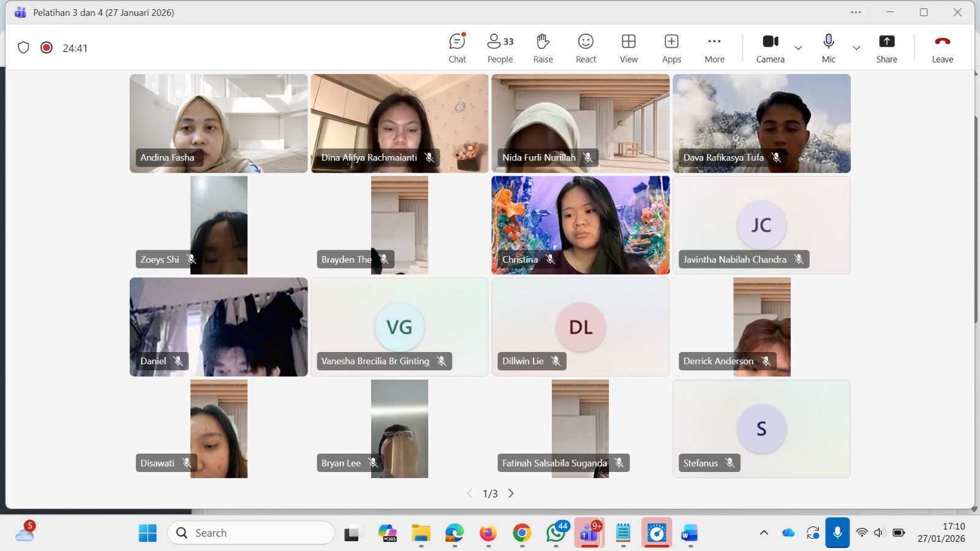980x551 pixels.
Task: Open the React emoji menu
Action: 586,48
